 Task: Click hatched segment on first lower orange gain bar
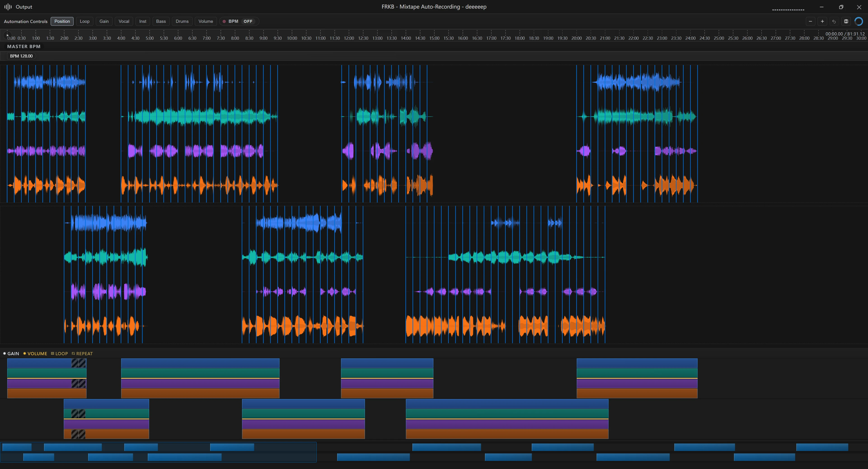(78, 434)
